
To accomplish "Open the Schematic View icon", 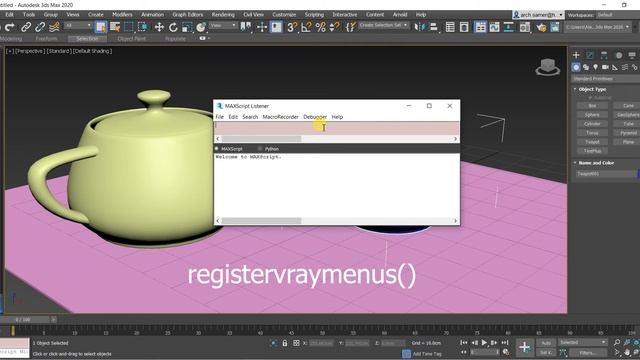I will (x=509, y=27).
